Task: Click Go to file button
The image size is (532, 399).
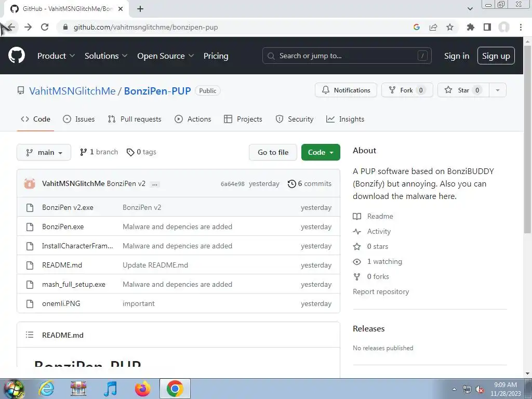Action: (273, 152)
